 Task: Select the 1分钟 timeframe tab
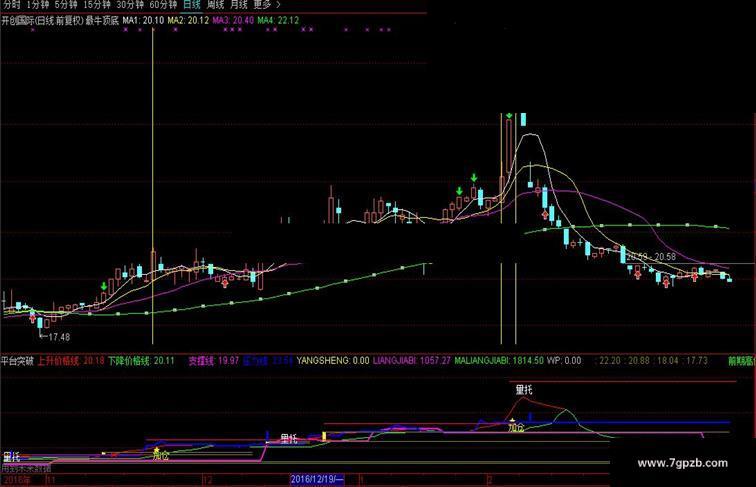pos(38,5)
